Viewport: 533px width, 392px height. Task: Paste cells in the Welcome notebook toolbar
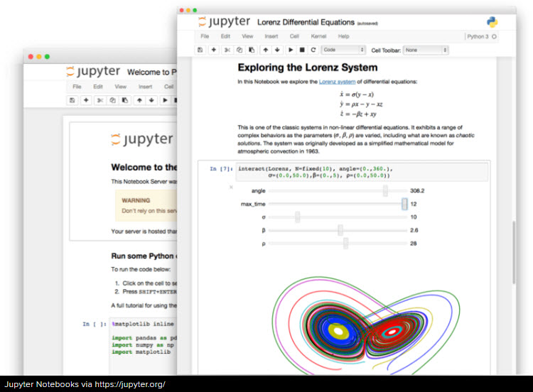click(125, 100)
